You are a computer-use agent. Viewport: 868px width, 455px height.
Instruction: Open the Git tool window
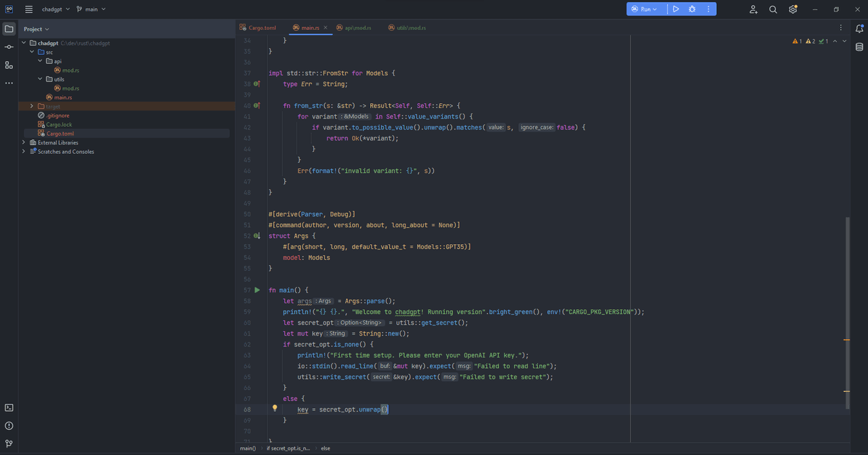(9, 443)
